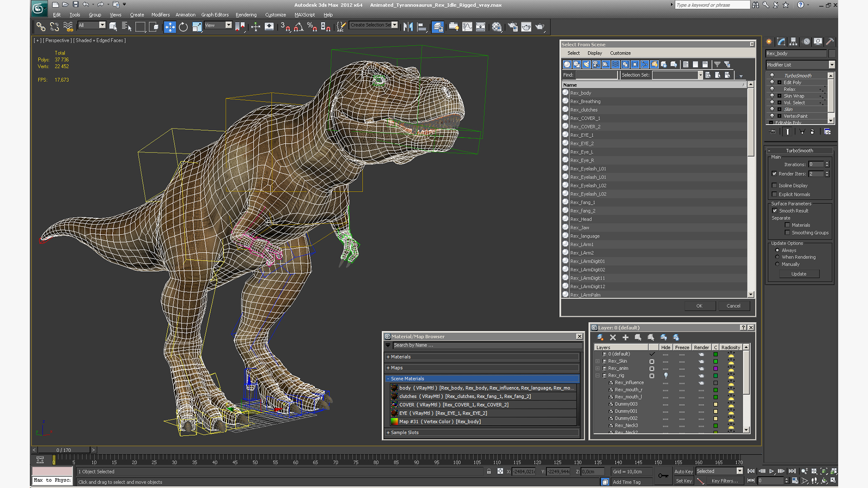Select the When Rendering update option

[x=778, y=257]
